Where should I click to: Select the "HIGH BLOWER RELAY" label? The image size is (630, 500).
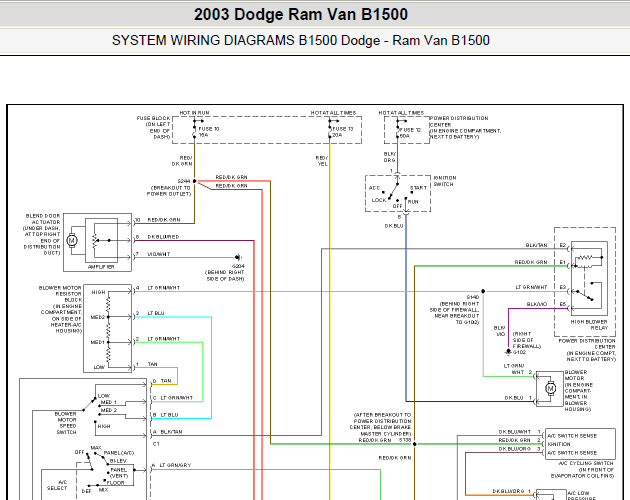click(x=589, y=325)
